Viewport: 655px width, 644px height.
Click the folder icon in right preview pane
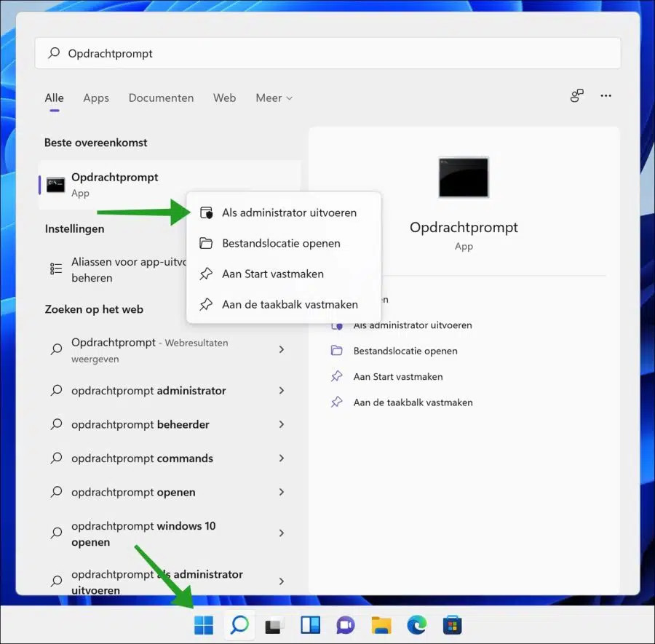(337, 351)
